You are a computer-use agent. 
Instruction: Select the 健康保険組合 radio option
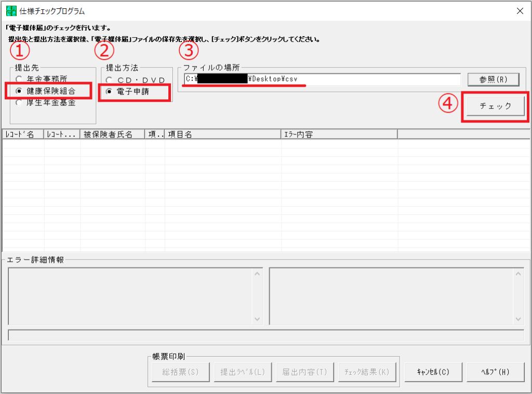19,91
